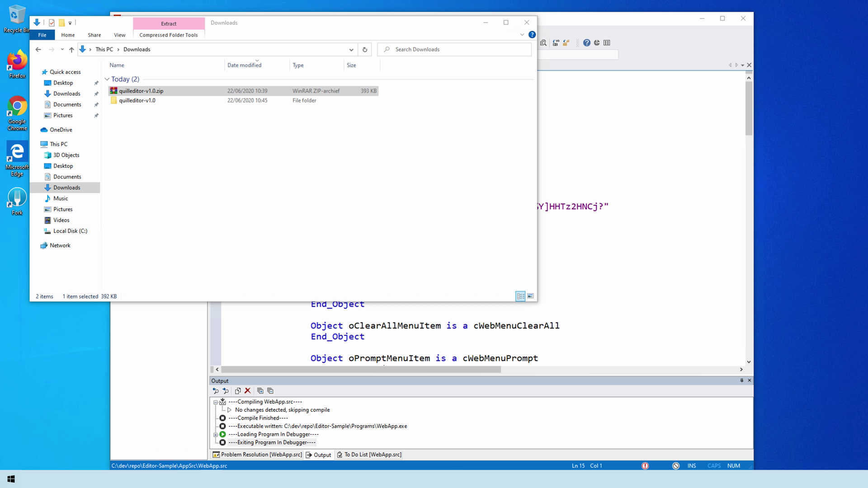868x488 pixels.
Task: Open the Windows Start button
Action: click(11, 479)
